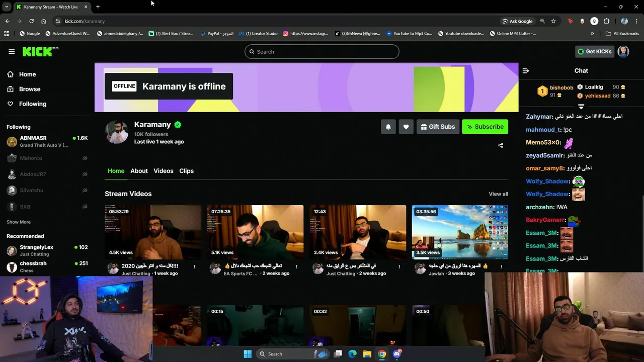Share the Karamany channel via share icon

click(x=501, y=145)
